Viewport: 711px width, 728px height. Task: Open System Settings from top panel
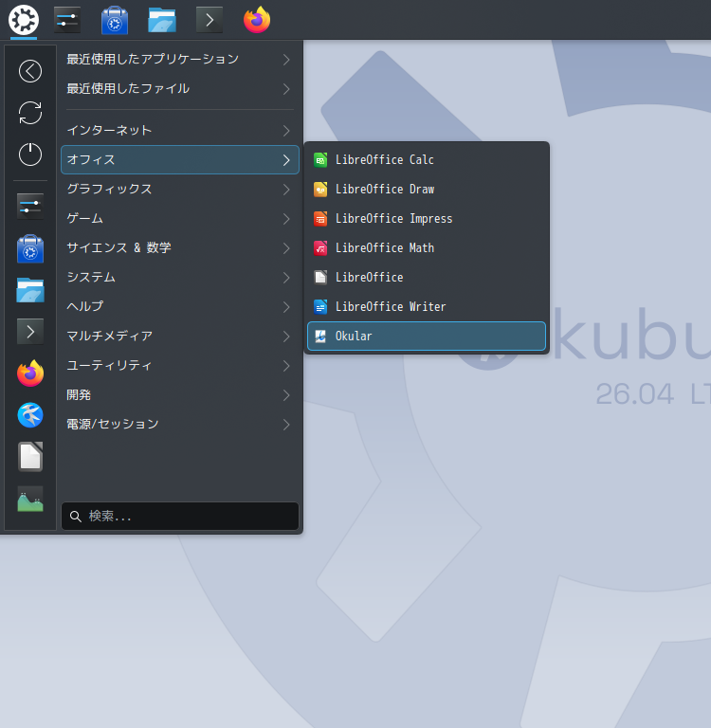(67, 20)
